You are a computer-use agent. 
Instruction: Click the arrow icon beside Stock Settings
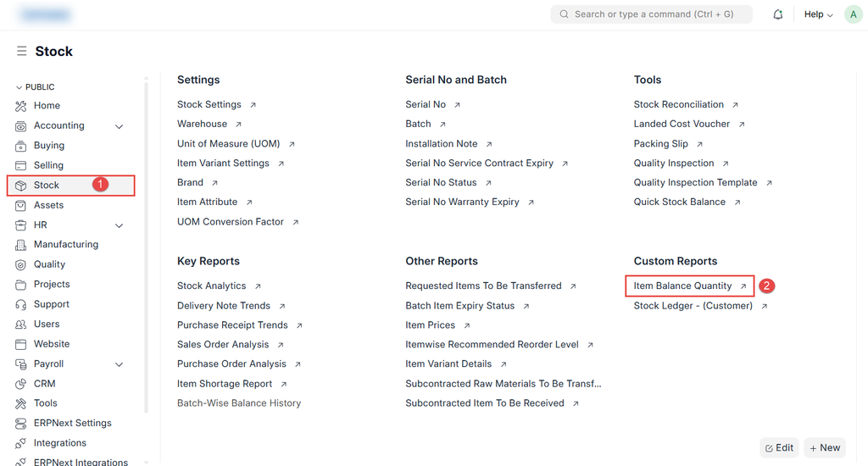point(253,105)
